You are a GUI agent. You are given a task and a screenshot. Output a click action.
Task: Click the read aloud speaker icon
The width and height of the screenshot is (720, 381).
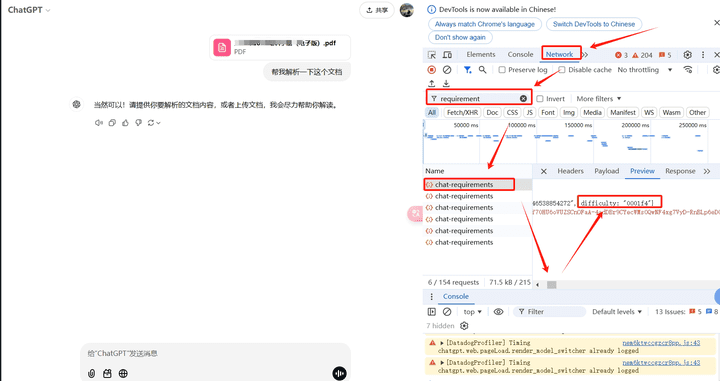pyautogui.click(x=99, y=123)
